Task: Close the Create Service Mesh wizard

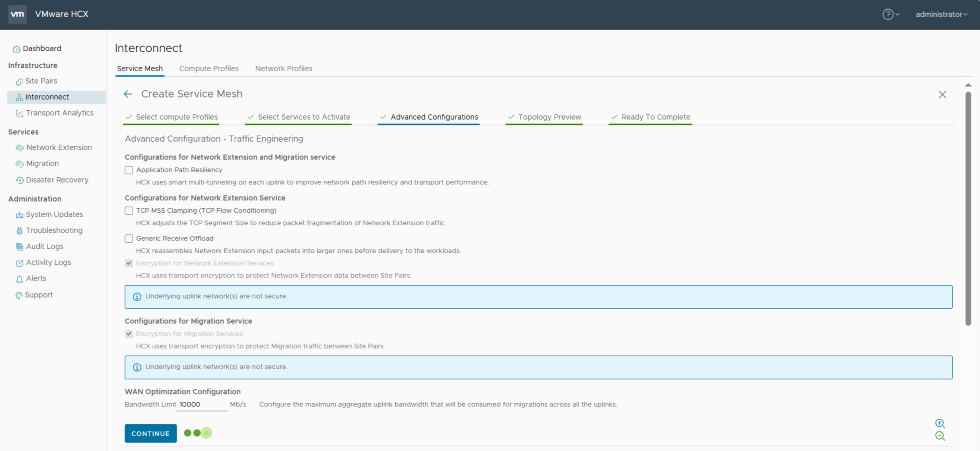Action: coord(942,94)
